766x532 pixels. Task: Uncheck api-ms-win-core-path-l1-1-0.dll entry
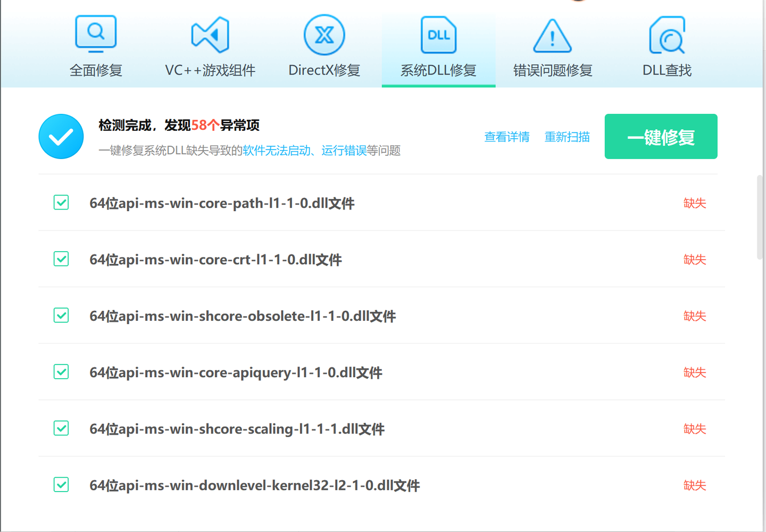[x=61, y=203]
